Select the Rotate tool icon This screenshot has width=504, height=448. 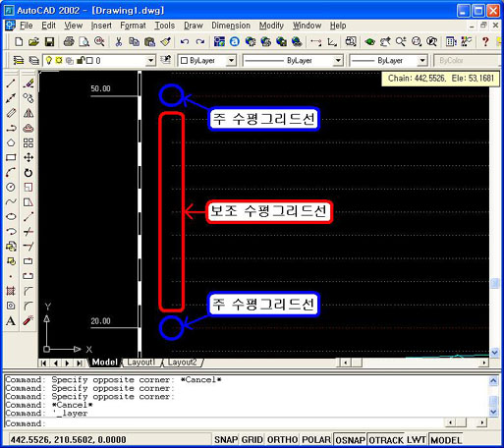pyautogui.click(x=28, y=173)
